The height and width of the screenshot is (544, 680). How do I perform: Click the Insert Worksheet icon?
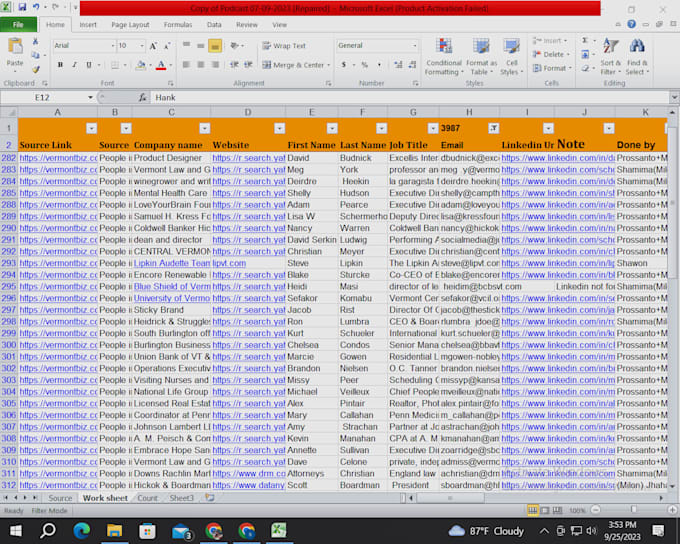[210, 498]
